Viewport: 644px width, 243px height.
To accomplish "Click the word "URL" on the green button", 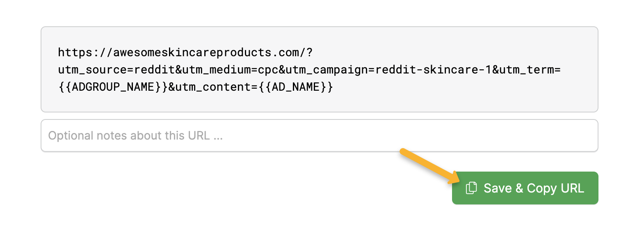I will (x=572, y=188).
